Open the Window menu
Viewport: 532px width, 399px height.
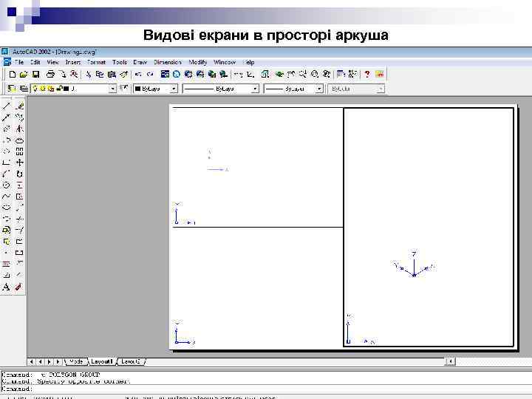(x=225, y=62)
